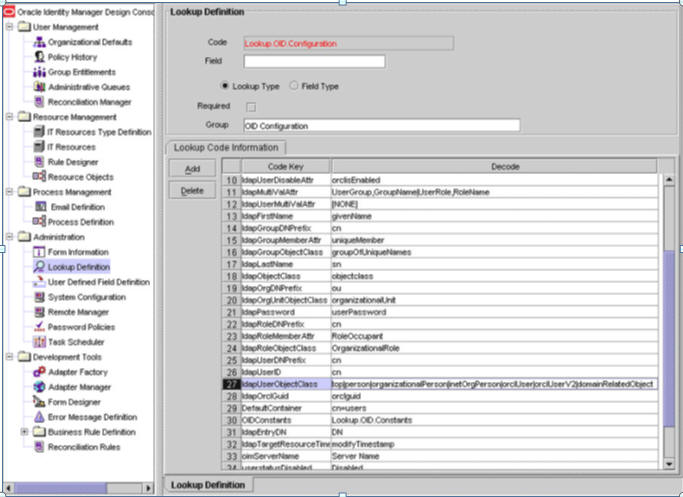The image size is (683, 497).
Task: Select the Form Information icon
Action: coord(39,252)
